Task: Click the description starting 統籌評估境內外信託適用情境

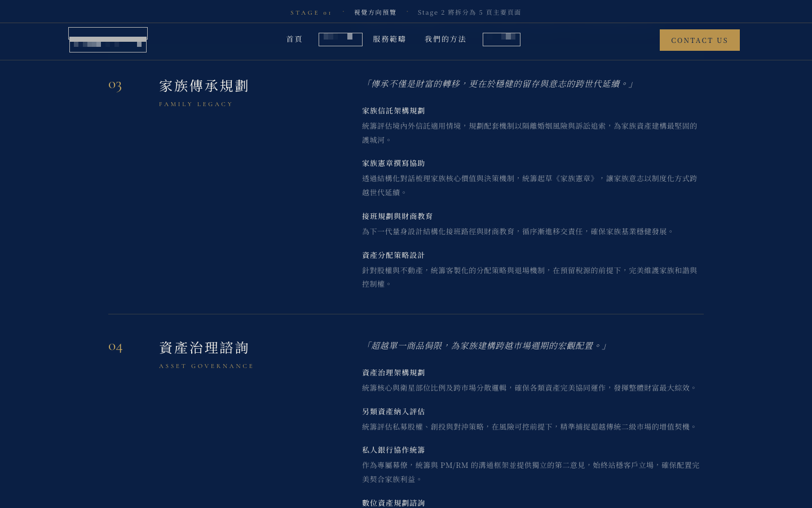Action: pyautogui.click(x=530, y=133)
